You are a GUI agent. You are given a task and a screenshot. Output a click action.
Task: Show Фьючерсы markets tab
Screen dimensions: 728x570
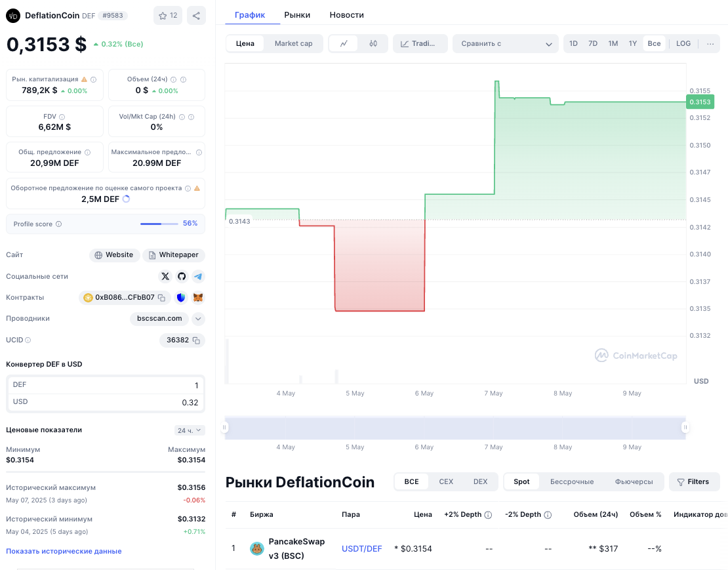[x=634, y=482]
